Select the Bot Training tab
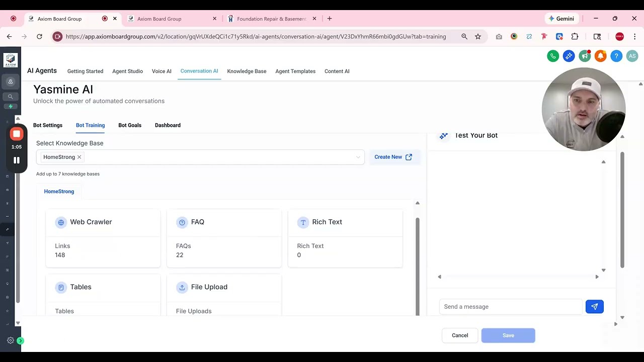644x362 pixels. (x=91, y=125)
